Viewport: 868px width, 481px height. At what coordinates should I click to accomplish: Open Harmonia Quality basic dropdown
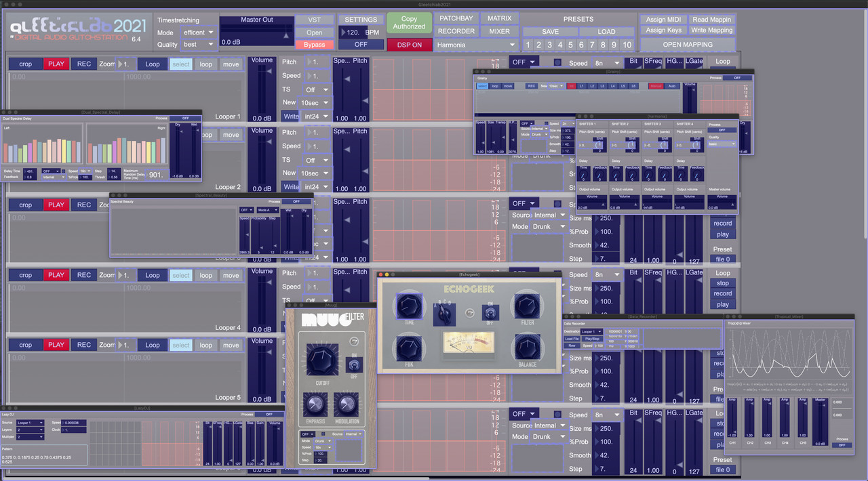[723, 144]
